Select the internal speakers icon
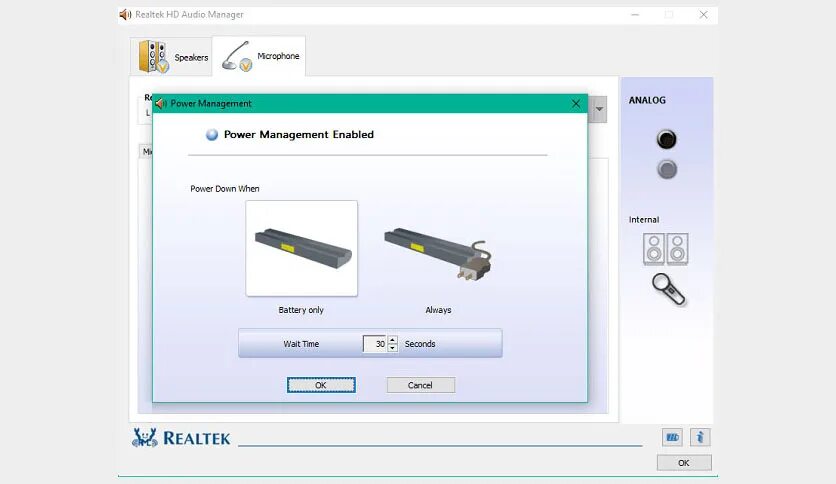This screenshot has height=484, width=836. pyautogui.click(x=665, y=249)
